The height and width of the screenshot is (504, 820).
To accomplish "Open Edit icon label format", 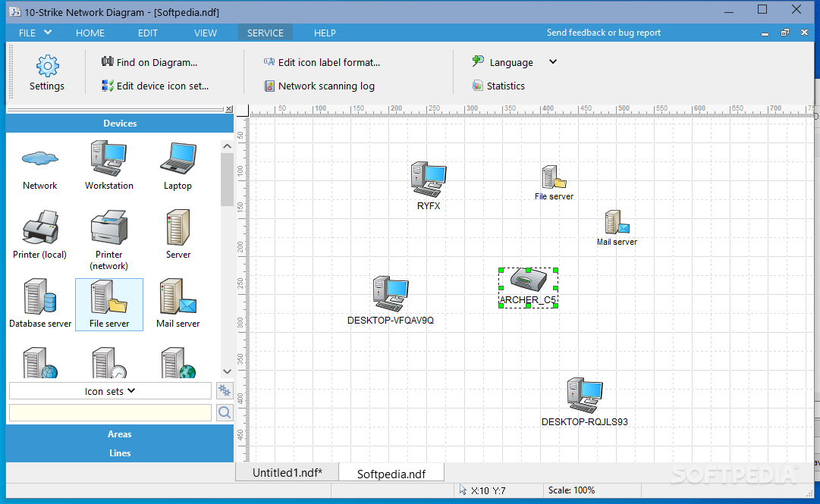I will point(322,62).
